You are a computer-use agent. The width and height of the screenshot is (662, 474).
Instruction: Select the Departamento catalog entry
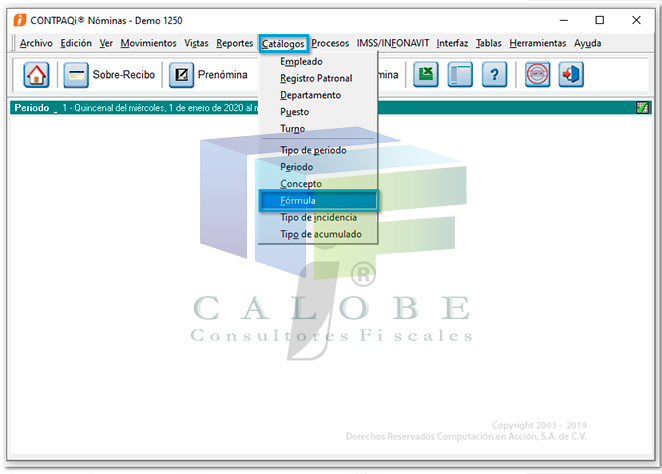[318, 95]
